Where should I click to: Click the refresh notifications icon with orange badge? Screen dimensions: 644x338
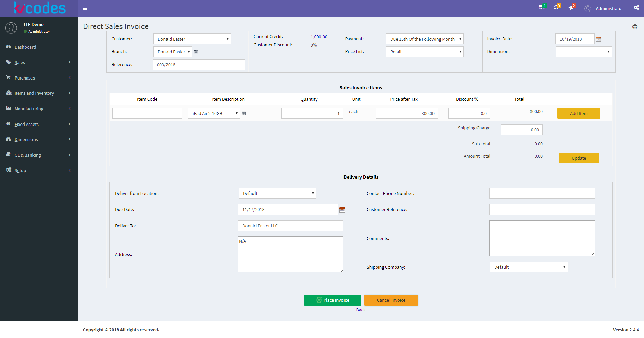tap(556, 7)
